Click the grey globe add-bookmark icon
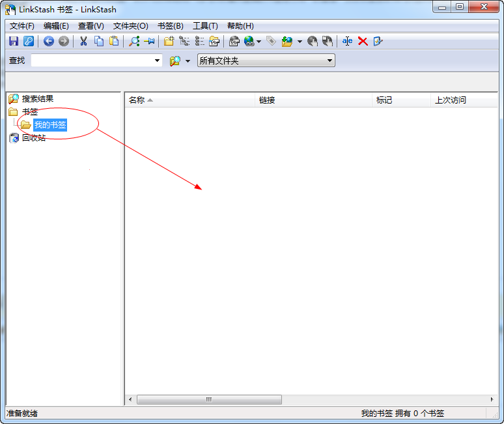This screenshot has height=424, width=504. click(234, 41)
